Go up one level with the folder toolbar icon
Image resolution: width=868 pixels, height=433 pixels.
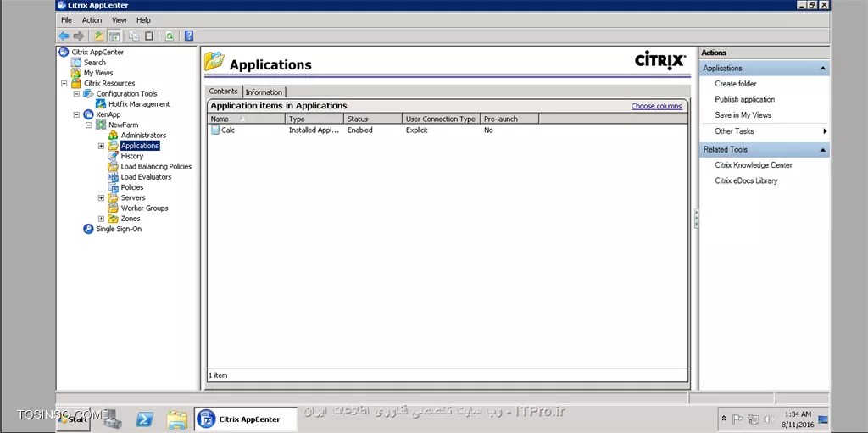pos(98,36)
